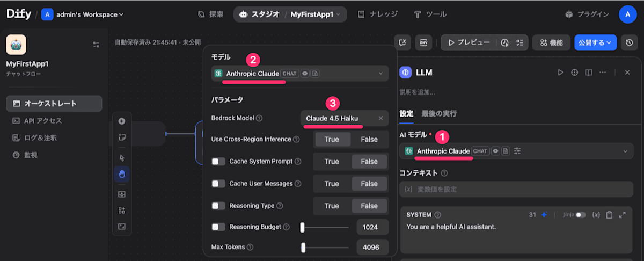
Task: Open the ENV environment variables
Action: tap(424, 42)
